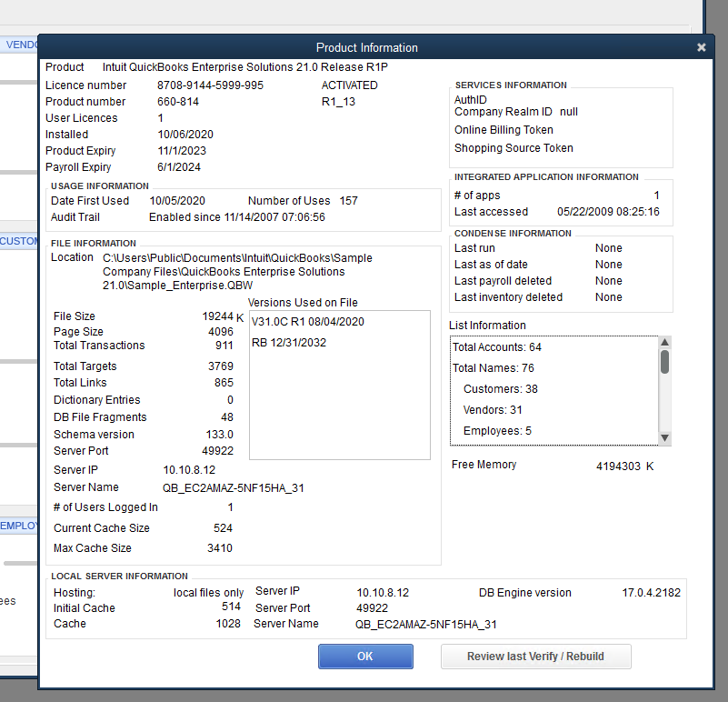The height and width of the screenshot is (702, 728).
Task: Click the AuthID label
Action: (470, 99)
